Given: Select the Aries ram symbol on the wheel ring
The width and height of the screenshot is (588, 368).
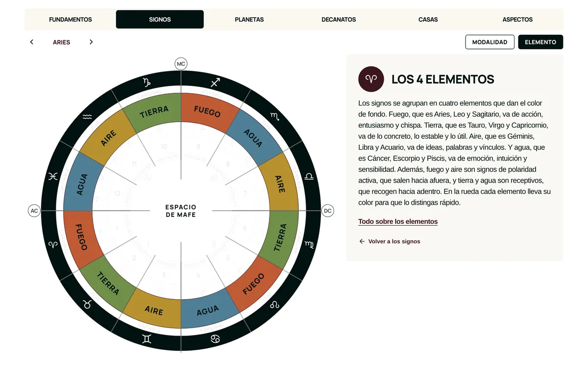Looking at the screenshot, I should [53, 244].
